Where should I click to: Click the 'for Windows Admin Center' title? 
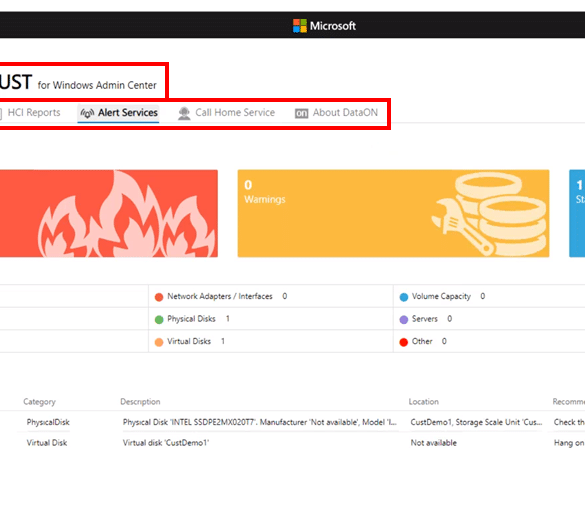(x=97, y=85)
